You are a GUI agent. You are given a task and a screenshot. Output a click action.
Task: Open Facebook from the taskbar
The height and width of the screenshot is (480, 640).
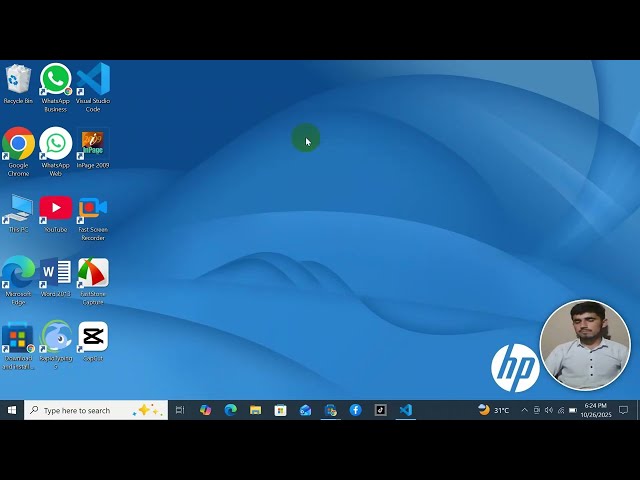356,410
